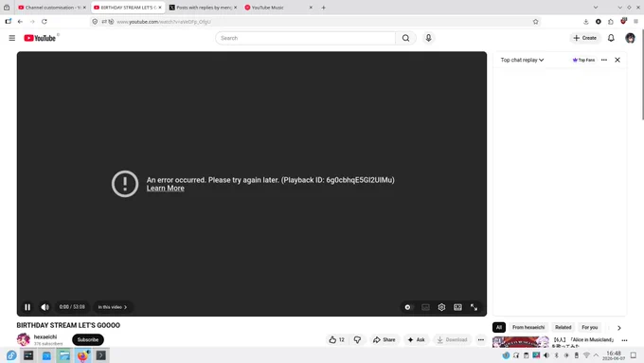
Task: Open a new browser tab
Action: tap(324, 8)
